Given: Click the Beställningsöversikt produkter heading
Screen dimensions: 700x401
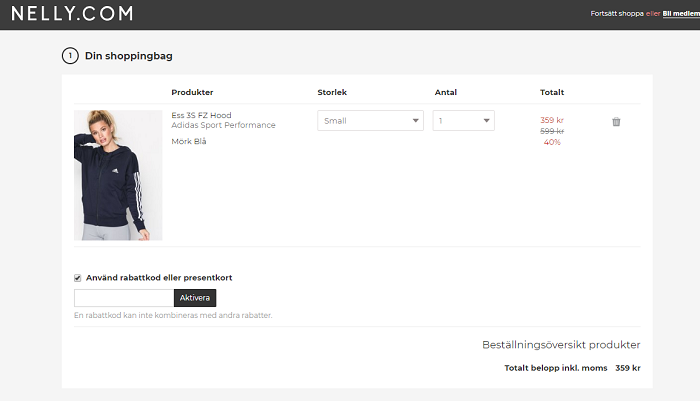Looking at the screenshot, I should [561, 345].
